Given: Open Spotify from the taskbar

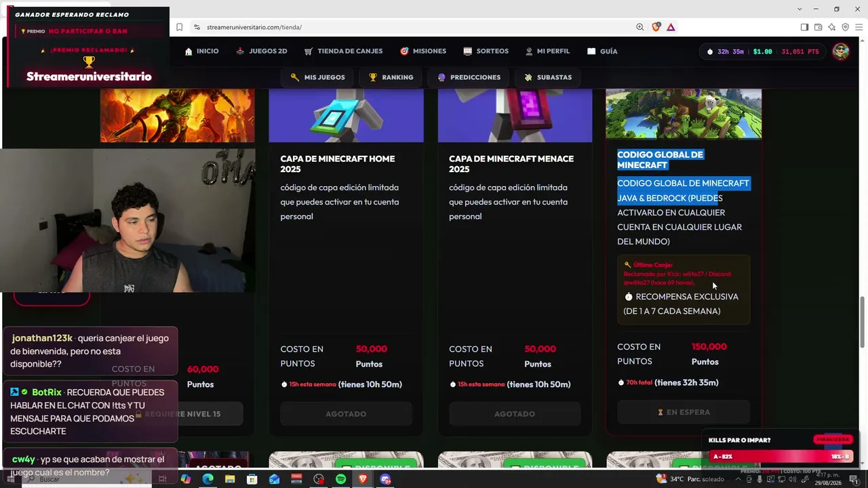Looking at the screenshot, I should click(x=341, y=479).
